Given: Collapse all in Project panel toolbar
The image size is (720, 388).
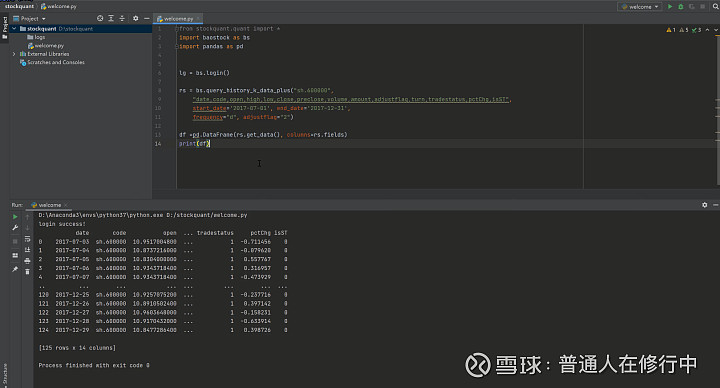Looking at the screenshot, I should 122,18.
